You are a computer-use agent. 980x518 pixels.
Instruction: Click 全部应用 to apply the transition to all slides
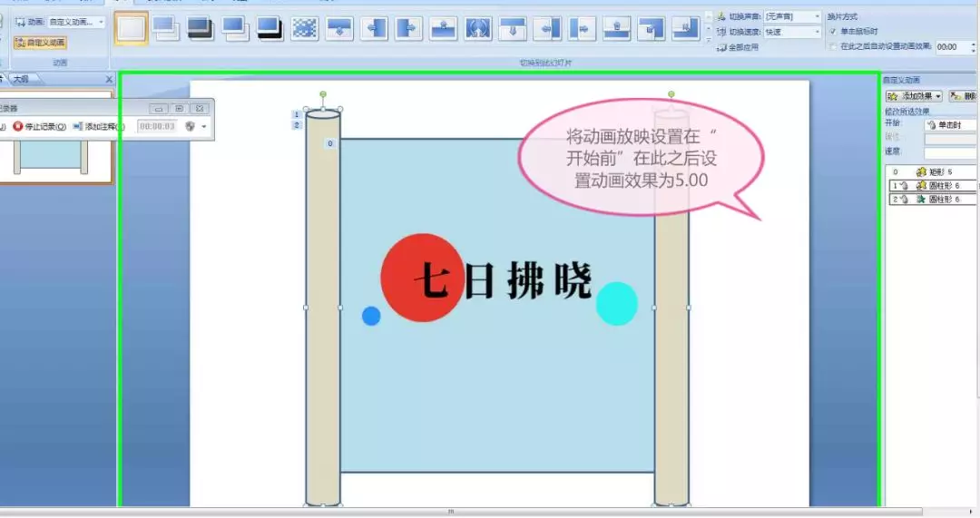tap(738, 47)
